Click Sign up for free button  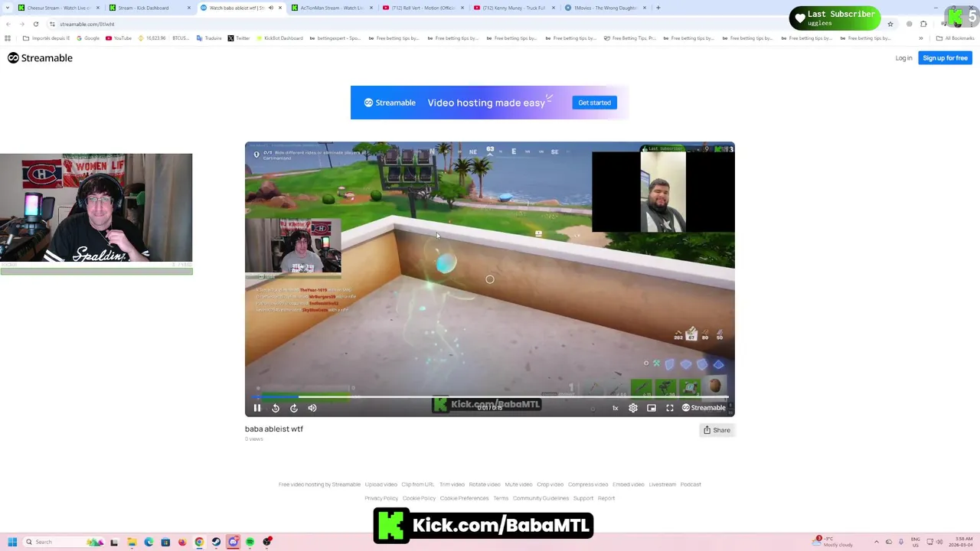point(945,58)
